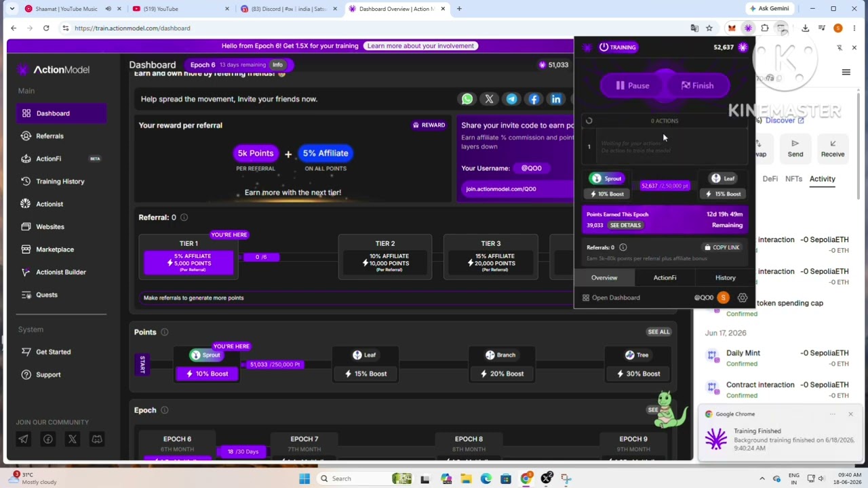
Task: Share invite via Telegram icon
Action: 511,99
